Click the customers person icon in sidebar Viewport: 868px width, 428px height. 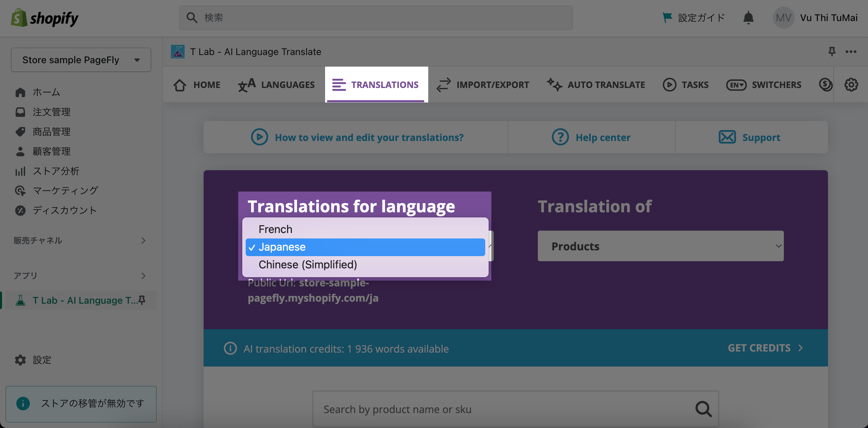[x=20, y=151]
